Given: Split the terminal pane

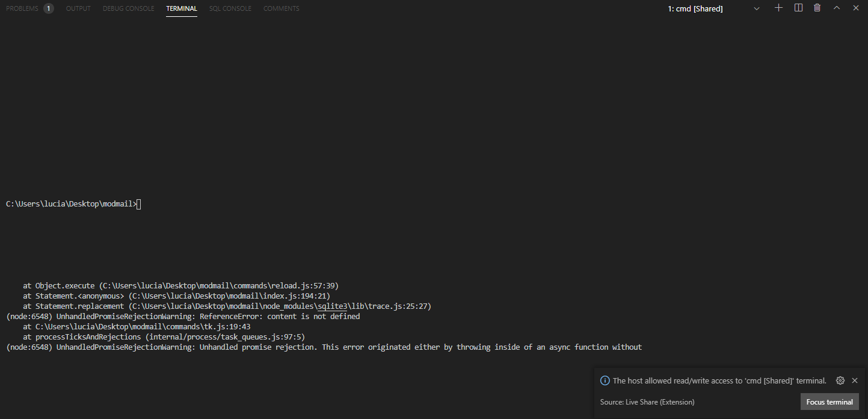Looking at the screenshot, I should tap(798, 8).
